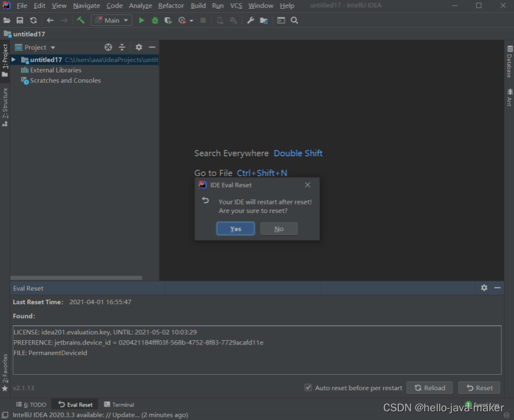Open the Refactor menu

point(171,6)
